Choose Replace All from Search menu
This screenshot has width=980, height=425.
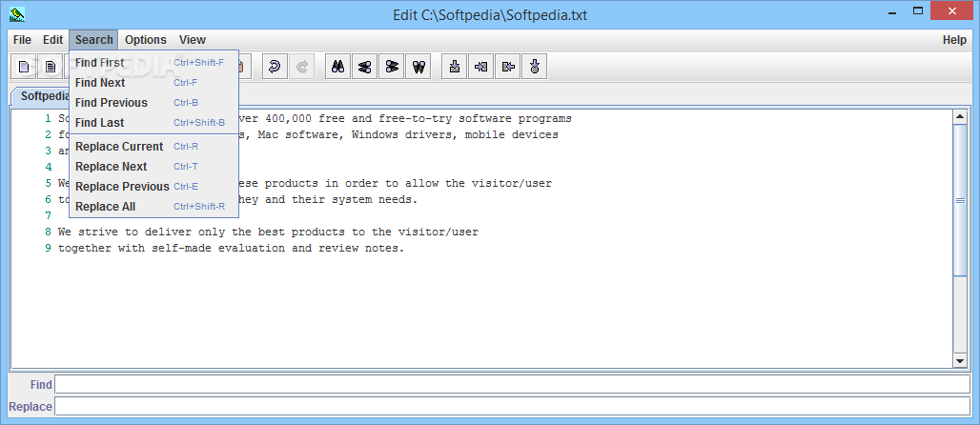click(x=153, y=206)
